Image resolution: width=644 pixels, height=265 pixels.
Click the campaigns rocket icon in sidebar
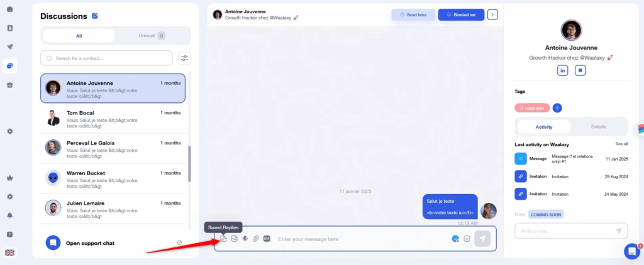pyautogui.click(x=10, y=47)
